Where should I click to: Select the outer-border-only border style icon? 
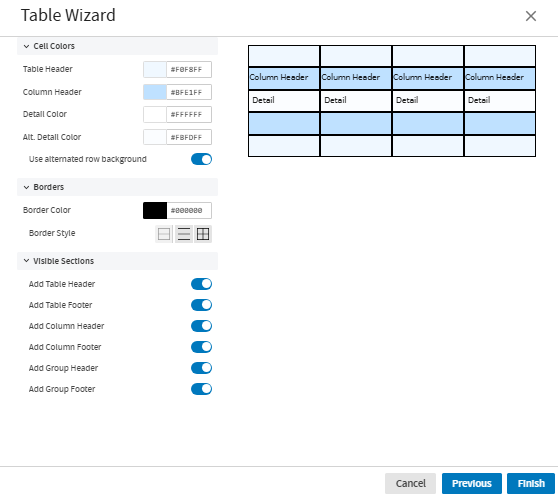coord(164,234)
